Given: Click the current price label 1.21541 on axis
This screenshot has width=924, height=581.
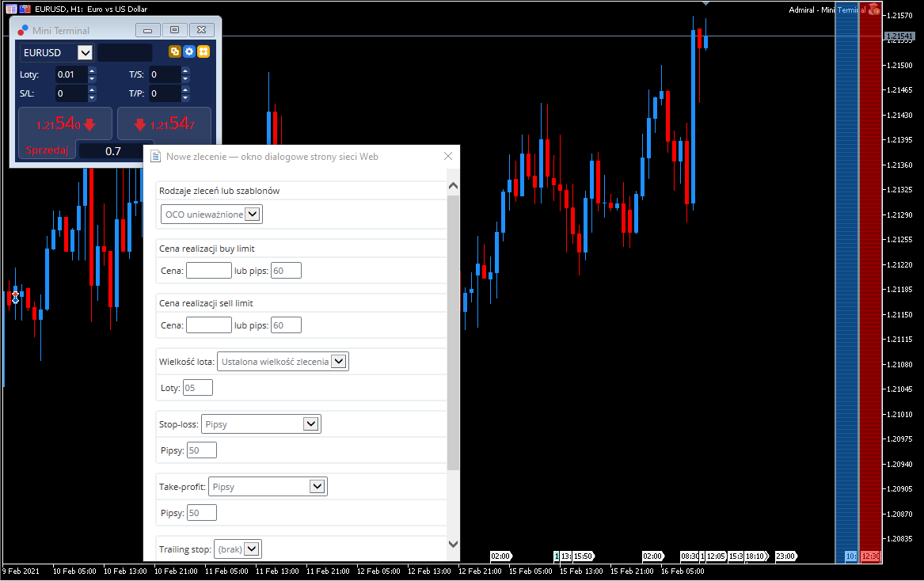Looking at the screenshot, I should tap(899, 36).
